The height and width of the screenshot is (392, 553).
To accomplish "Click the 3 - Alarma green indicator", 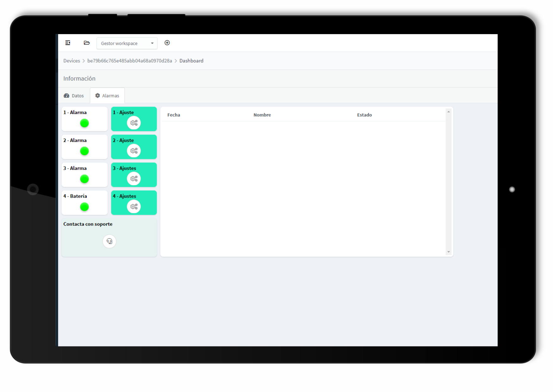I will coord(84,179).
